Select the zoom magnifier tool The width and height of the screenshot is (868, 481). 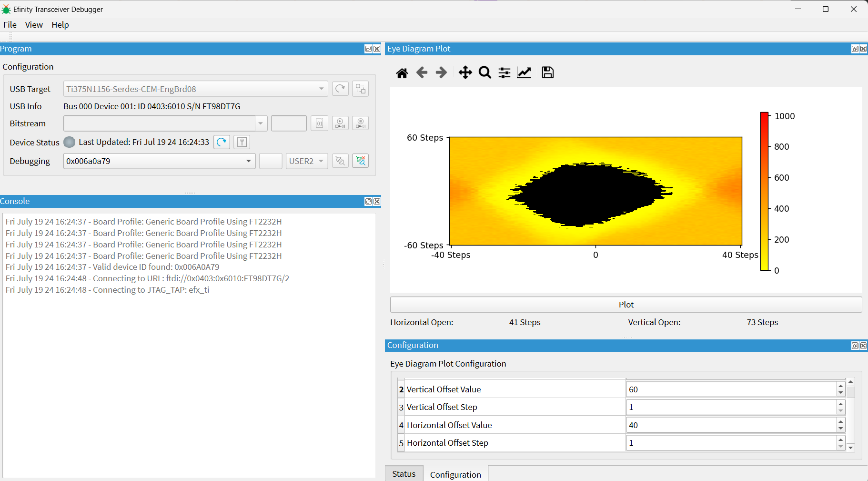(x=485, y=72)
